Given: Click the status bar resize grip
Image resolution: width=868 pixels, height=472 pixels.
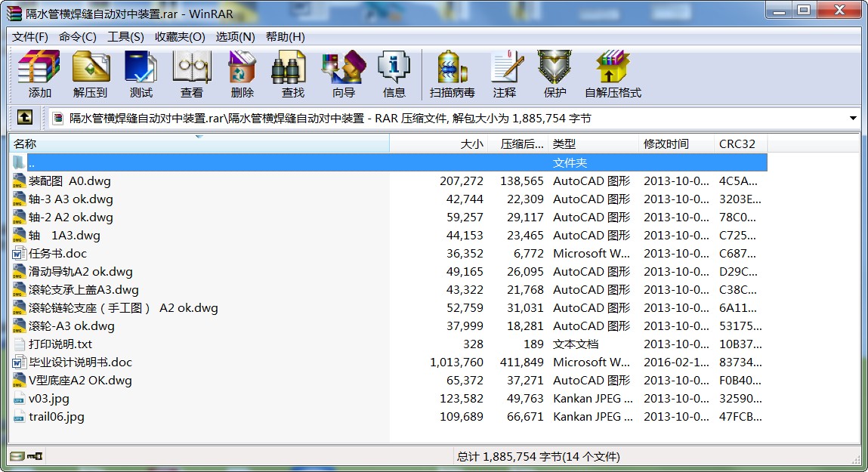Looking at the screenshot, I should [854, 458].
